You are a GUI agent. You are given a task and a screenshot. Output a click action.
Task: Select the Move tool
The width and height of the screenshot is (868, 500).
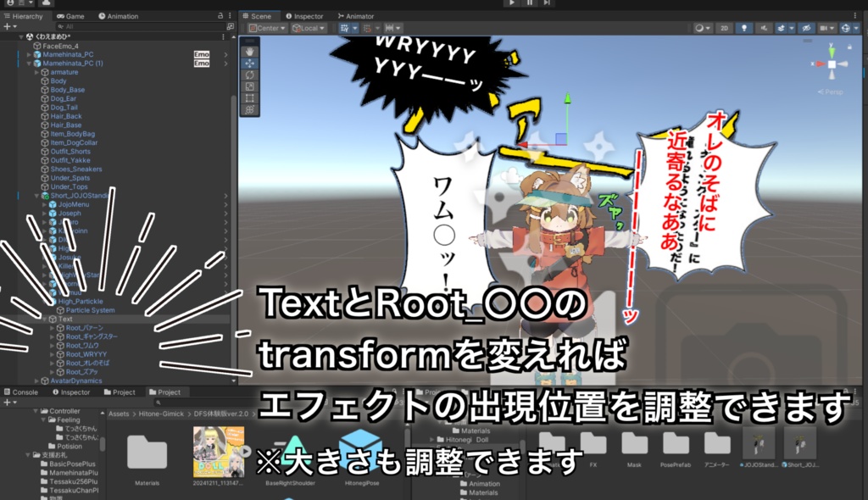tap(251, 63)
